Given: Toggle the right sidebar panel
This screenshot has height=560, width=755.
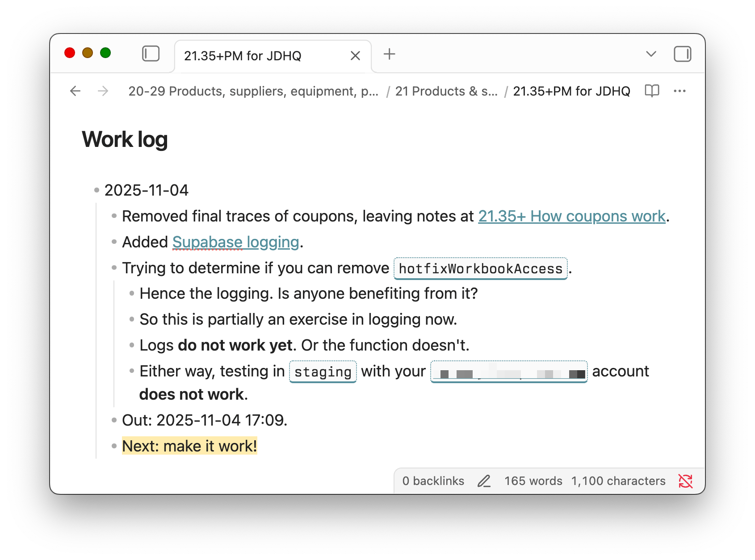Looking at the screenshot, I should click(682, 54).
